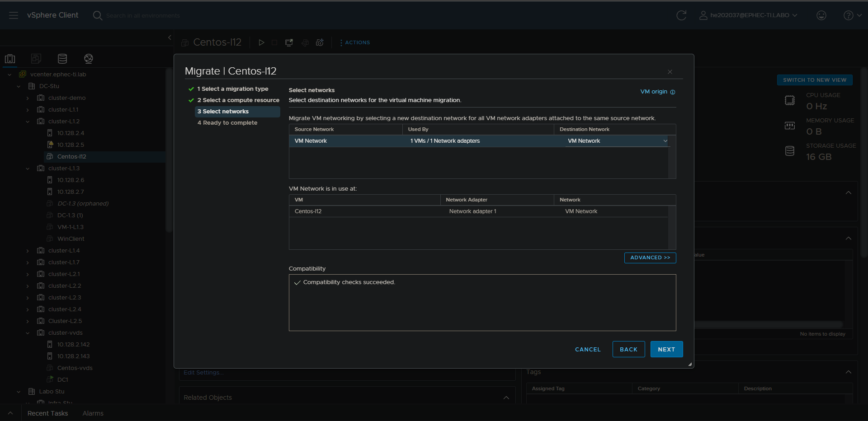Click the VM origin link
Screen dimensions: 868x421
[654, 92]
